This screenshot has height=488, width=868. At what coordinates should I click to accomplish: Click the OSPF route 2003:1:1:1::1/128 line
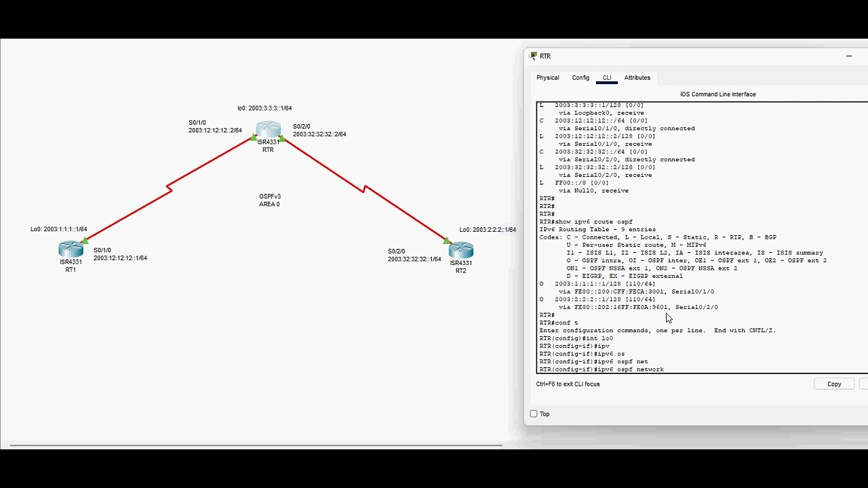tap(597, 284)
